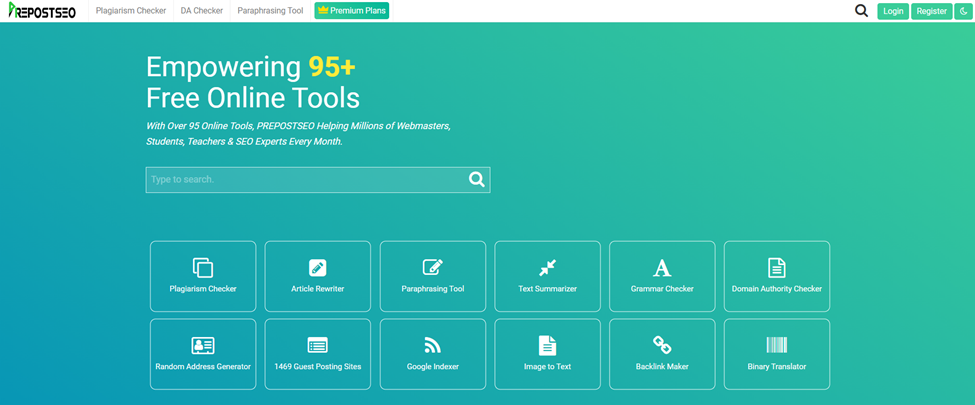Screen dimensions: 975x405
Task: Click the yellow '95+' heading text
Action: (332, 68)
